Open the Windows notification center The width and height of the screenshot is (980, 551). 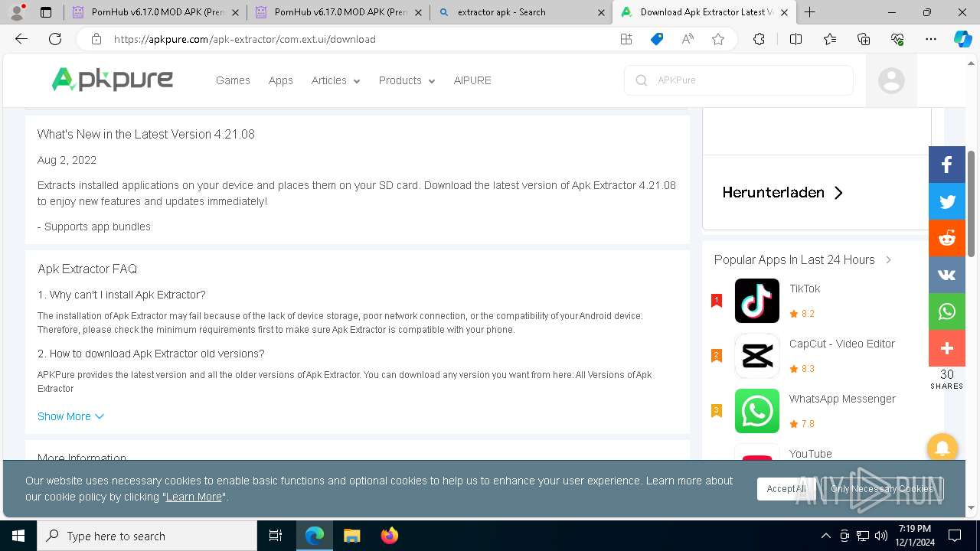click(955, 536)
